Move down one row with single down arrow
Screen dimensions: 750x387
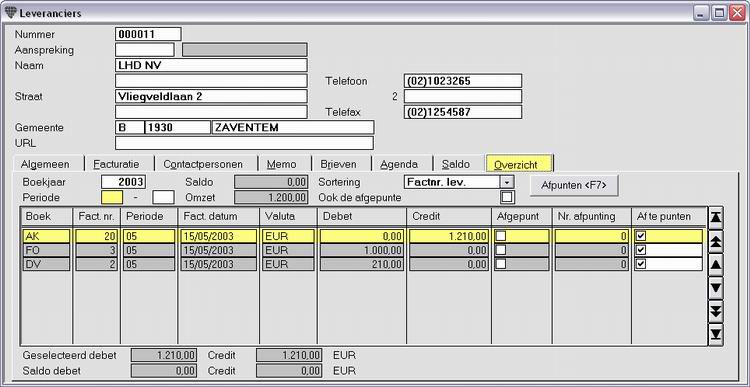click(x=716, y=288)
